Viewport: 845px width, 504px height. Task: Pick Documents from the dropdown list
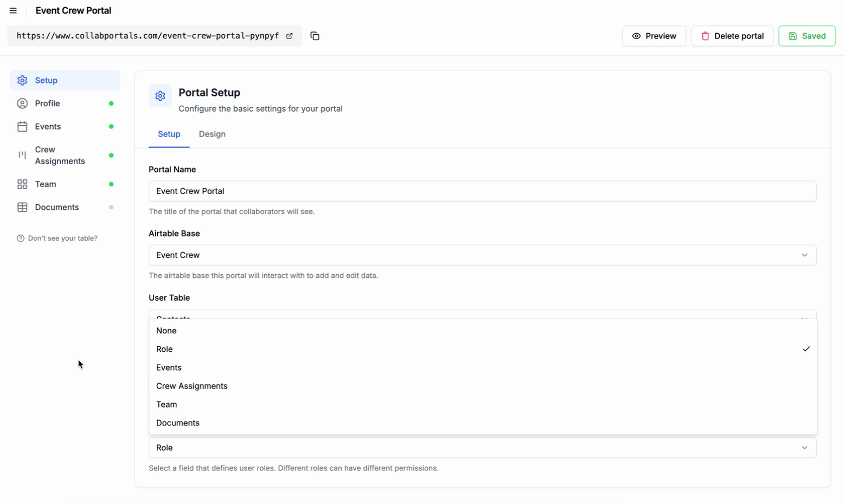coord(483,423)
